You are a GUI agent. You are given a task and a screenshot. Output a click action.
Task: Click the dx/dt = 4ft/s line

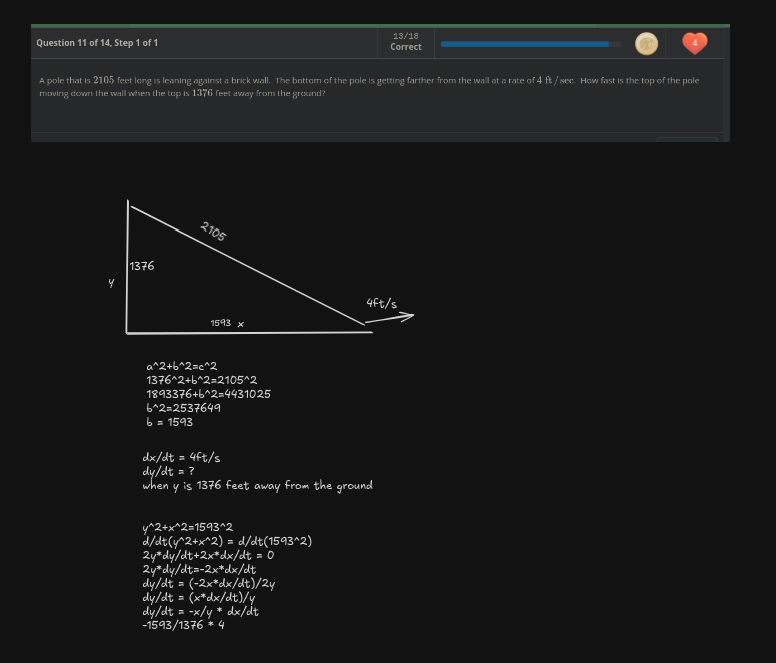181,458
